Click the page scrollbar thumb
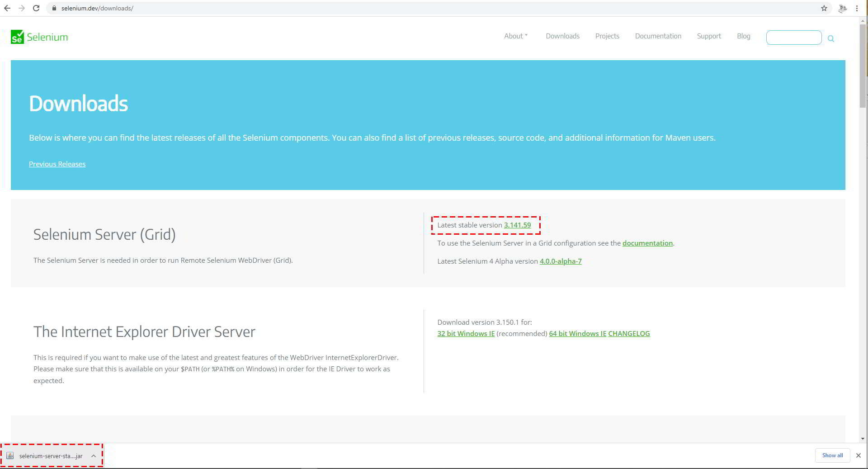 (863, 66)
